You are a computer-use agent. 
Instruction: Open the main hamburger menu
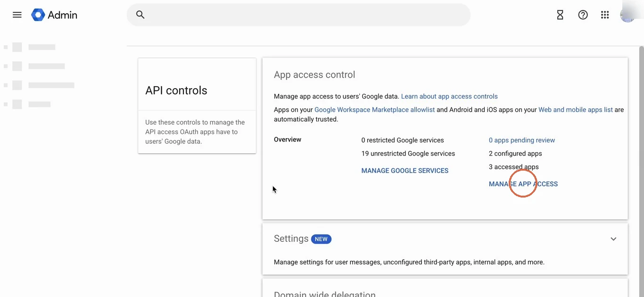pyautogui.click(x=17, y=15)
